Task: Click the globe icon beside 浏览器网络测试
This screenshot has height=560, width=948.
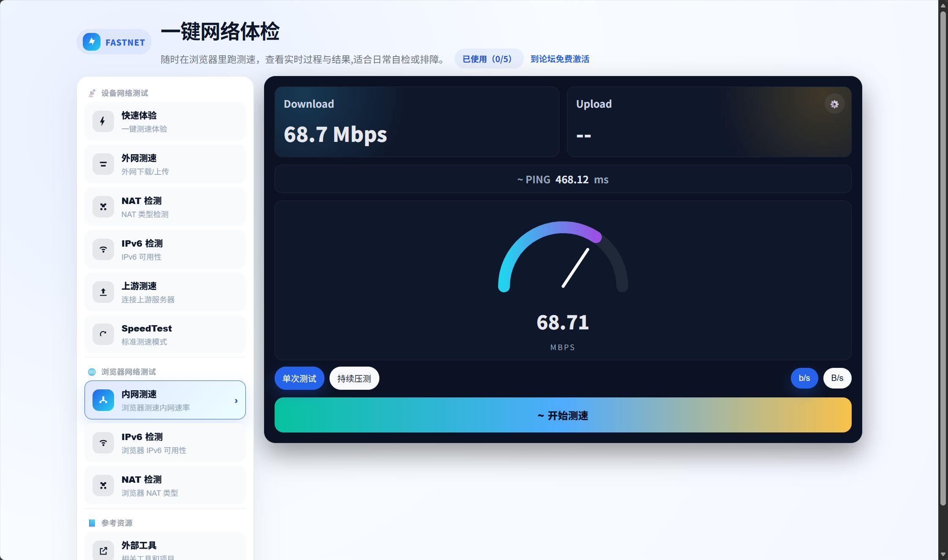Action: (x=92, y=372)
